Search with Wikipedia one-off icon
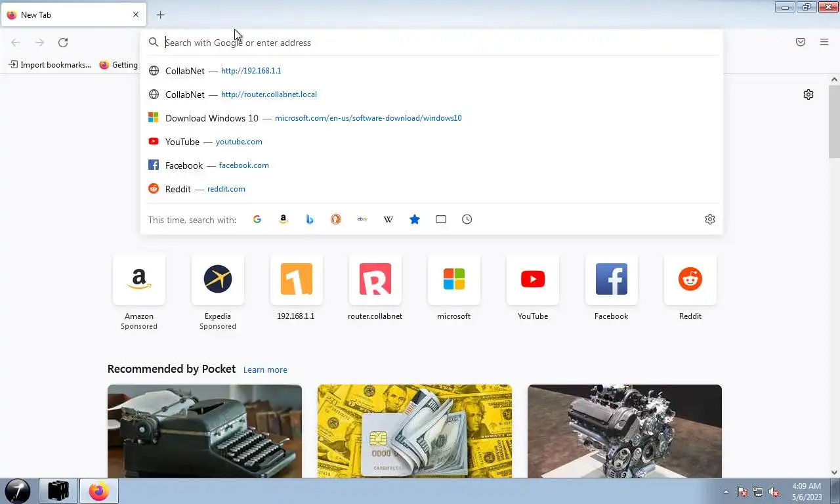840x504 pixels. point(388,219)
